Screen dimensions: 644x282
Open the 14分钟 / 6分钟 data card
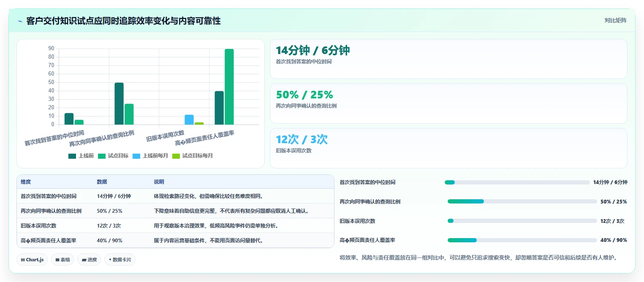tap(448, 59)
